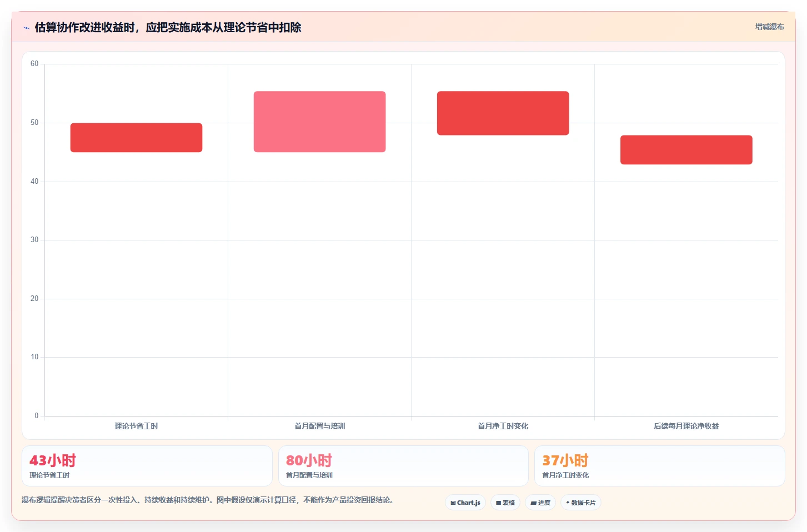Click the 首月净工时变化 x-axis label
Screen dimensions: 807x532
coord(503,426)
